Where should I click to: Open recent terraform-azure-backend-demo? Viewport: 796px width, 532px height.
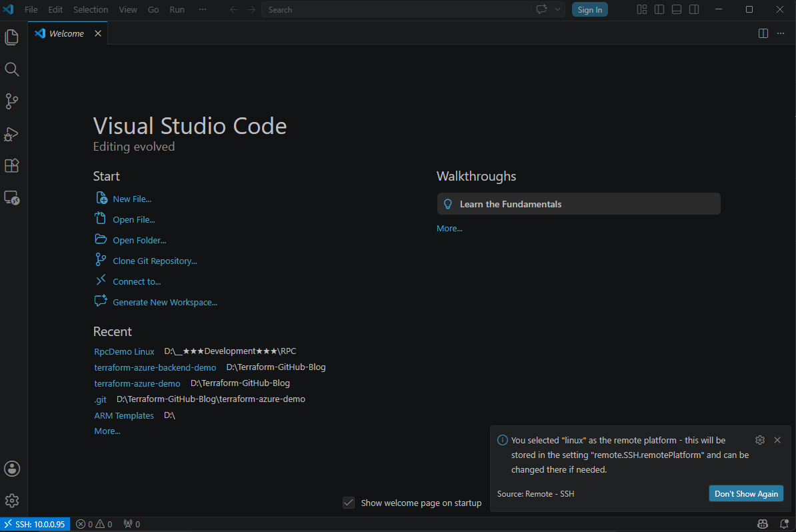[x=155, y=367]
